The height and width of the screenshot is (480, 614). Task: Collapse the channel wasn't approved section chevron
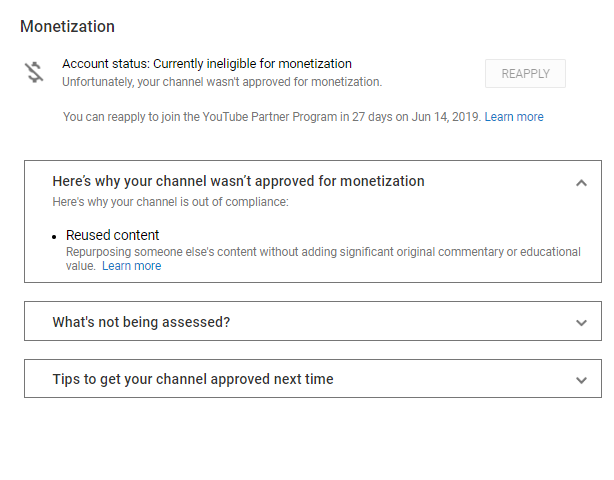click(x=581, y=183)
